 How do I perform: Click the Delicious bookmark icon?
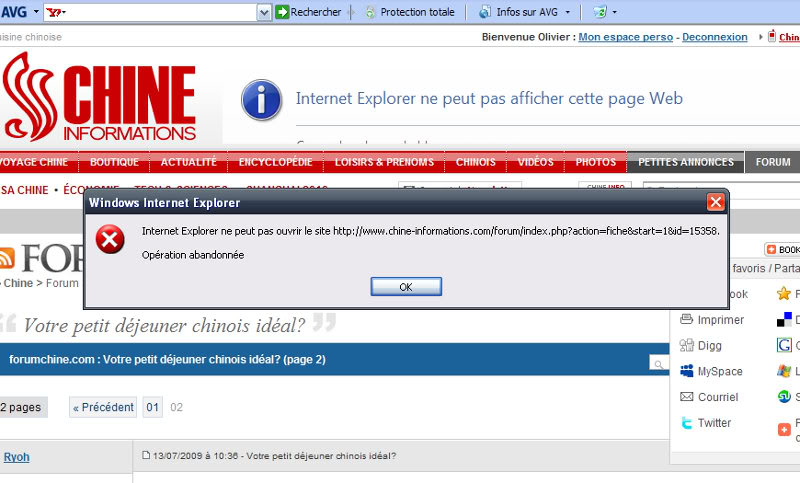[784, 320]
